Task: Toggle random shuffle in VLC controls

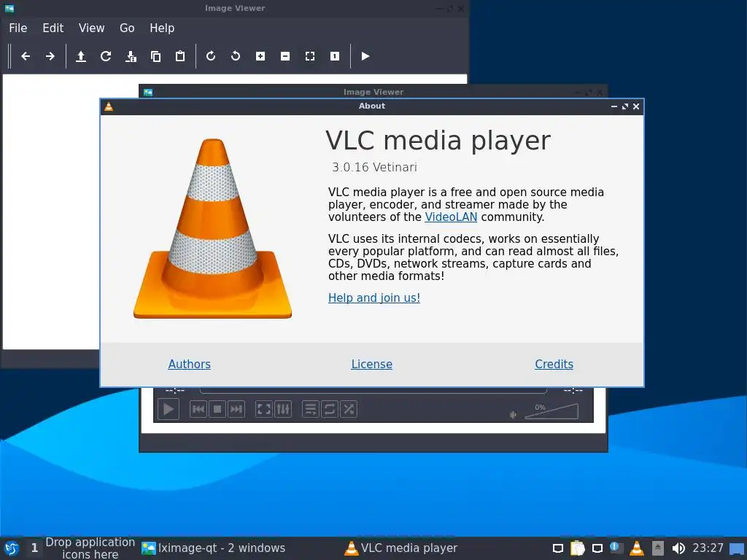Action: coord(349,409)
